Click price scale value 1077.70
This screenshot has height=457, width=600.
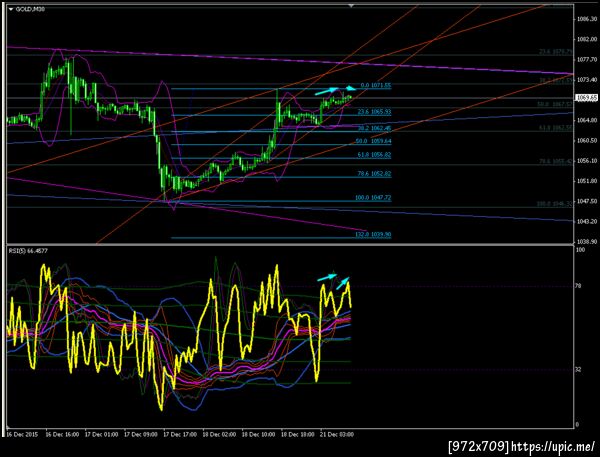click(587, 59)
